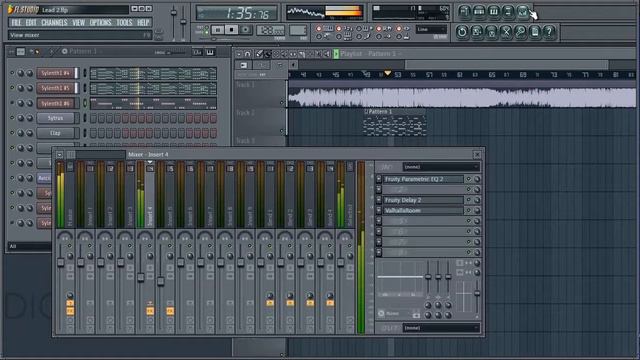The width and height of the screenshot is (640, 360).
Task: Toggle the Fruity Parametric EQ 2 enable LED
Action: [469, 179]
